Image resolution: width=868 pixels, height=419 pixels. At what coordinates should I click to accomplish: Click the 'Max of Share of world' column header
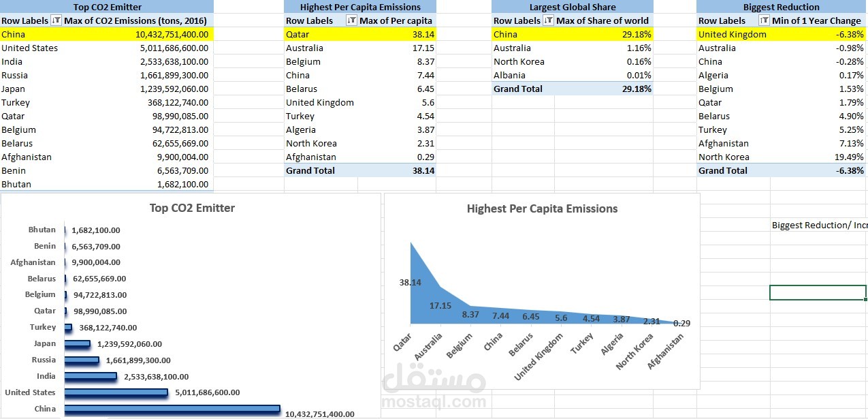[603, 20]
